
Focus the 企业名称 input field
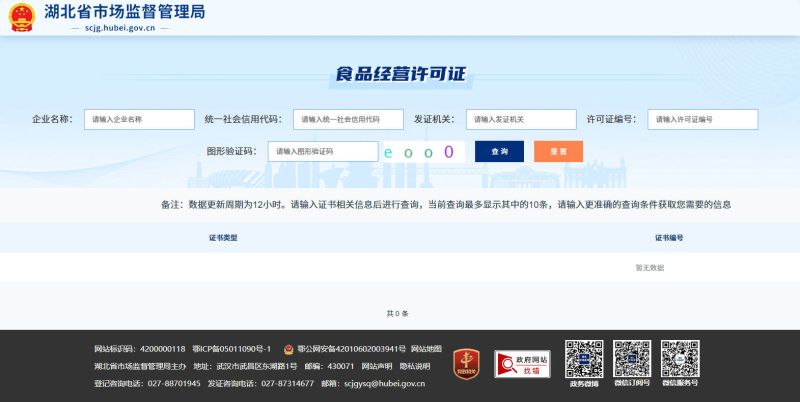click(x=139, y=119)
